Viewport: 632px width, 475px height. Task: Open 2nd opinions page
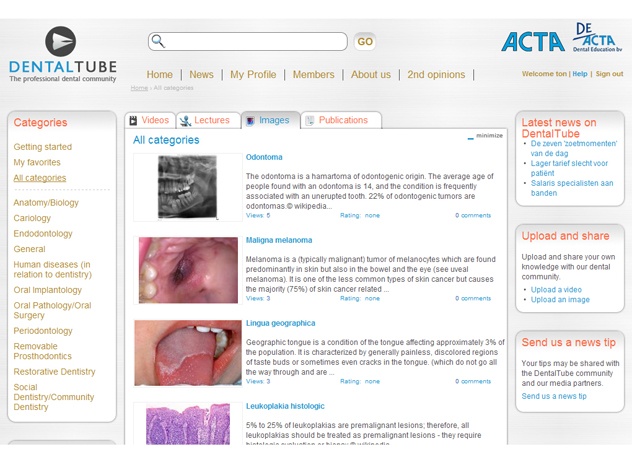[x=436, y=75]
